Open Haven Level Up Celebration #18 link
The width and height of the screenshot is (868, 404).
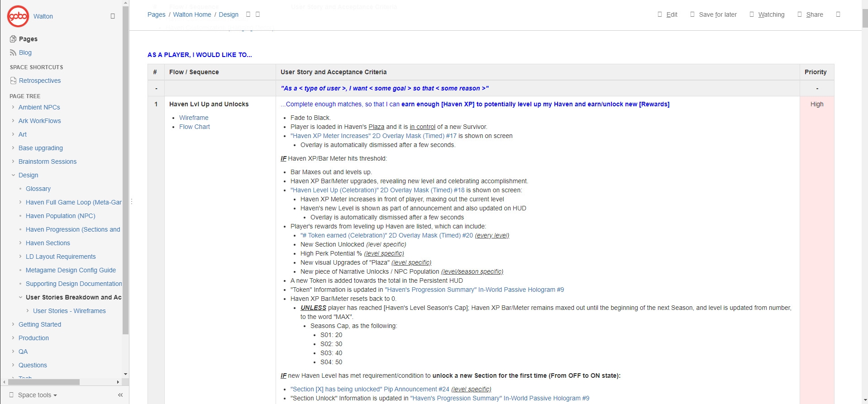[377, 190]
